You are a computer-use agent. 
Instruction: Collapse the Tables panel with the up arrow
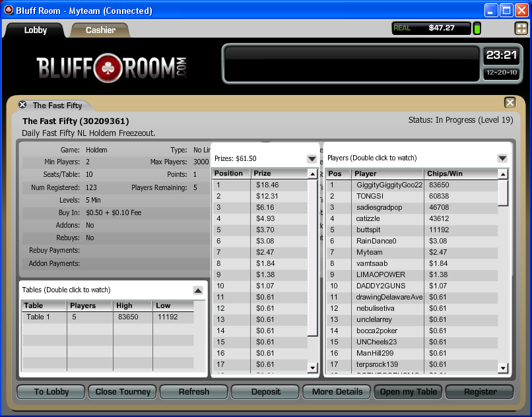[198, 290]
